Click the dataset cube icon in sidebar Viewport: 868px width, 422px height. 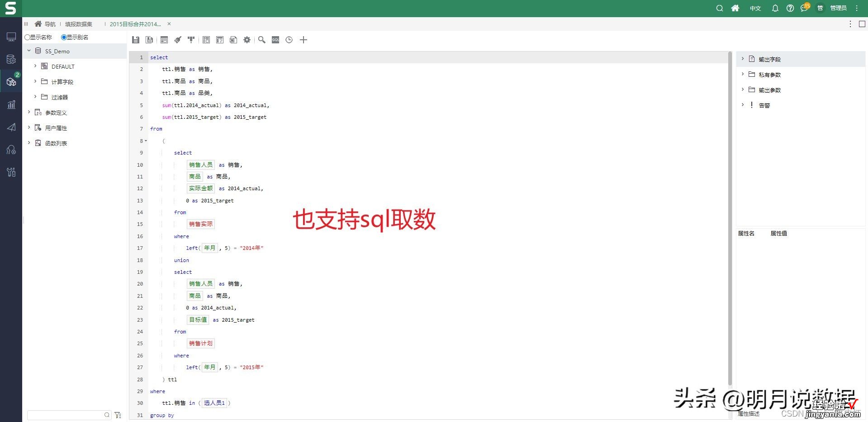click(x=11, y=82)
